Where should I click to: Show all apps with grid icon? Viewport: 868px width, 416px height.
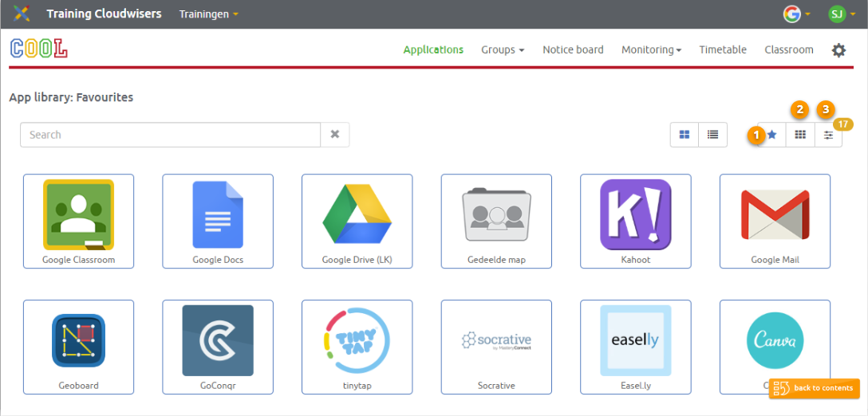(x=800, y=135)
